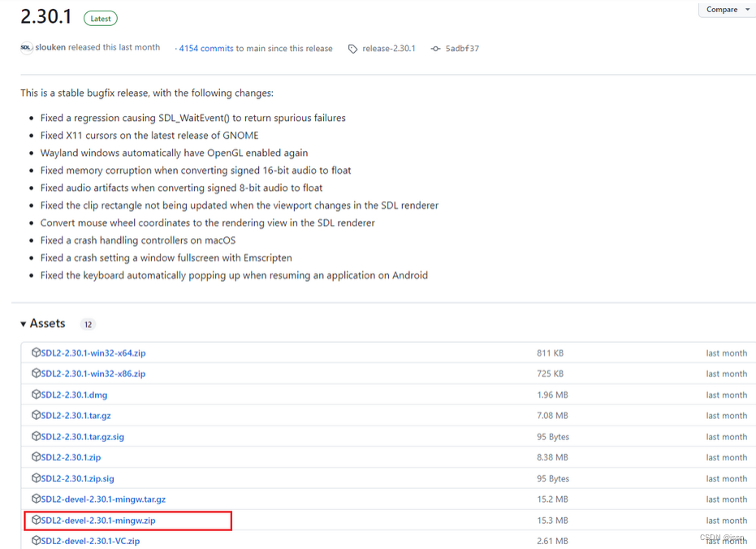Click the 1.96 MB file size
This screenshot has width=756, height=549.
552,395
